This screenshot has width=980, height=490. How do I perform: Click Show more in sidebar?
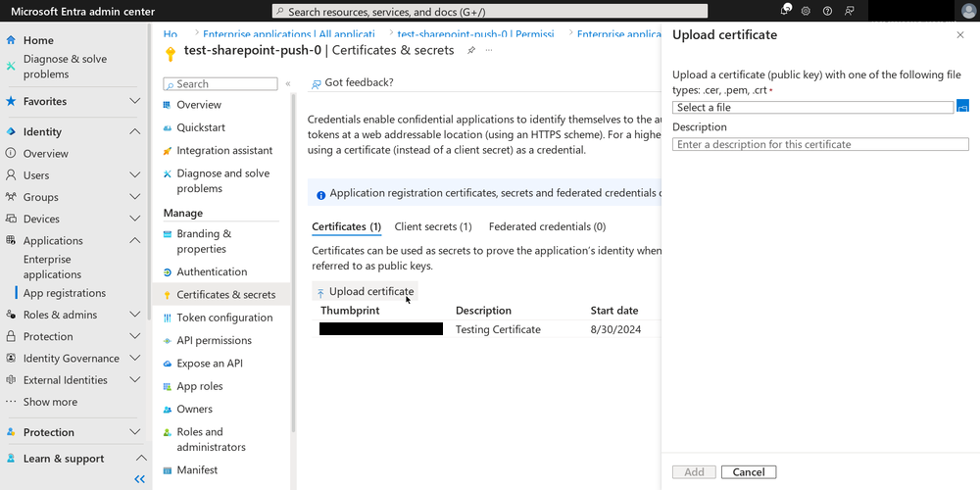[x=50, y=402]
